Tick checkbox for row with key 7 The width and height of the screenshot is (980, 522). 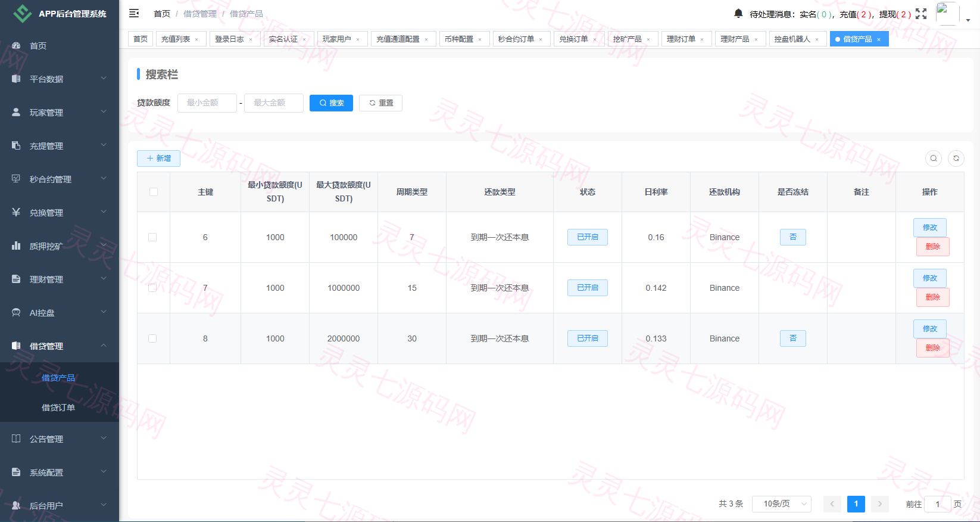152,288
